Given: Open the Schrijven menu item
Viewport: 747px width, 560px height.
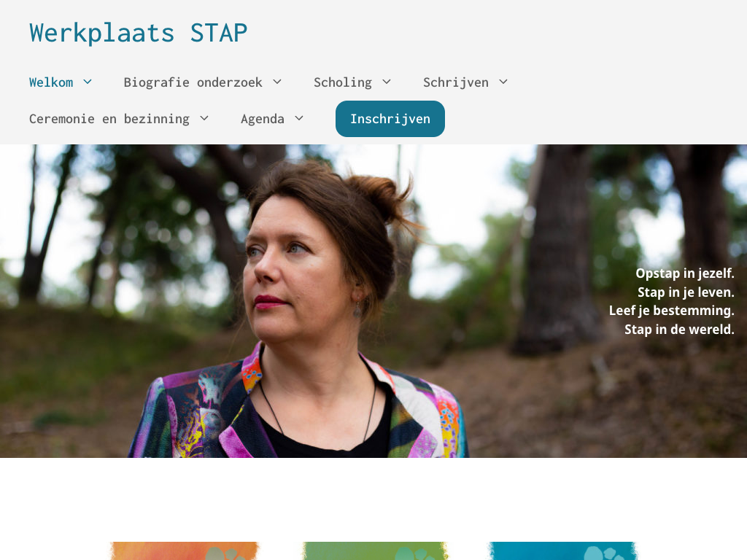Looking at the screenshot, I should click(x=456, y=82).
